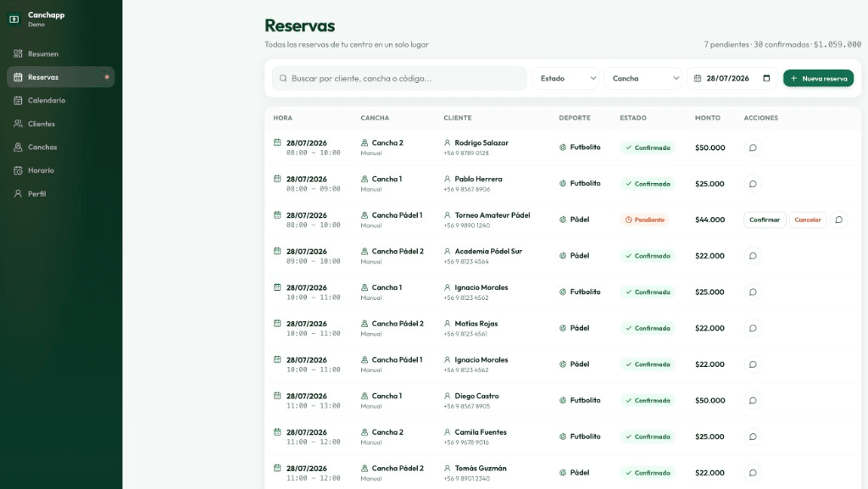The height and width of the screenshot is (489, 868).
Task: Click the magnifier icon in search box
Action: click(x=283, y=79)
